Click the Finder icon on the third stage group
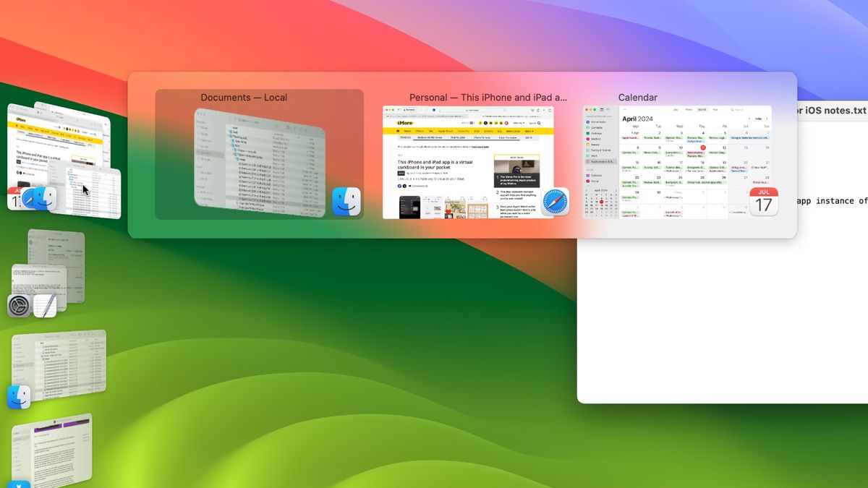This screenshot has height=488, width=868. click(x=19, y=396)
